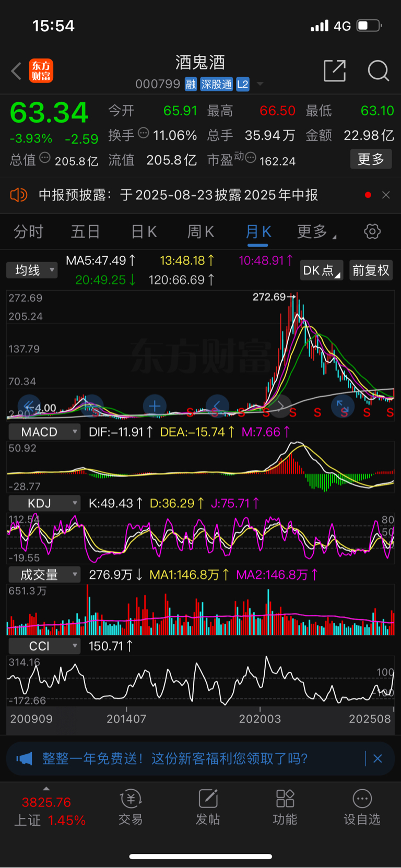This screenshot has height=868, width=401.
Task: Tap the 120:66.69 moving average value
Action: click(x=181, y=280)
